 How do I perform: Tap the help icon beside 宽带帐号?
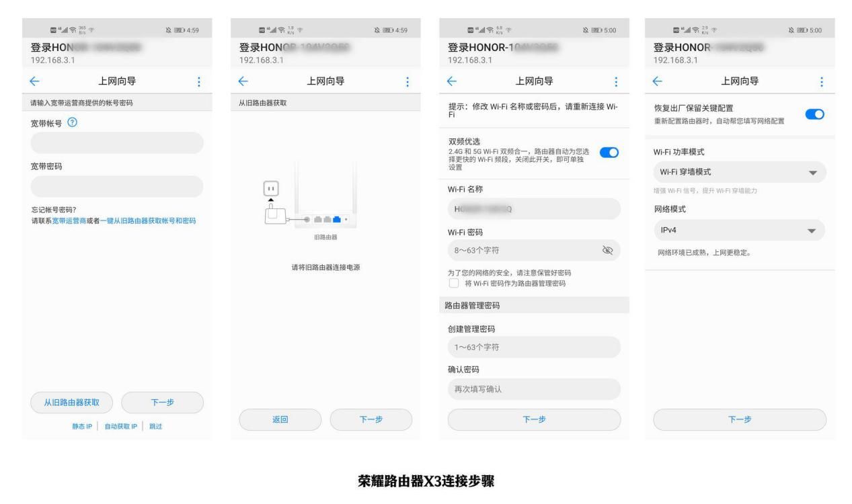[72, 123]
